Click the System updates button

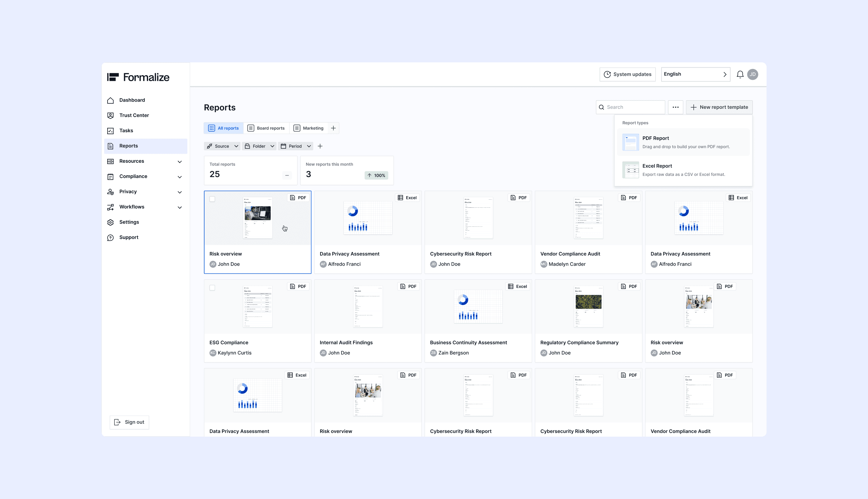[627, 74]
